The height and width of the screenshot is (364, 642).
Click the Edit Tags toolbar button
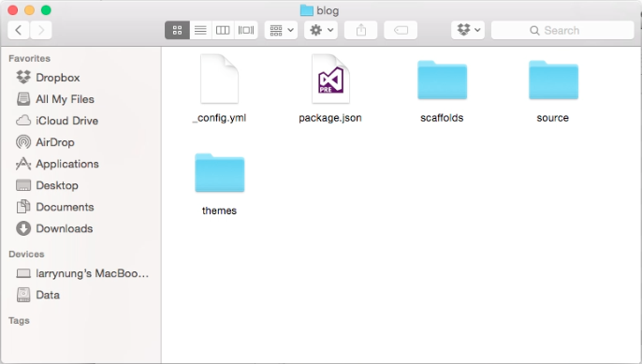[401, 30]
